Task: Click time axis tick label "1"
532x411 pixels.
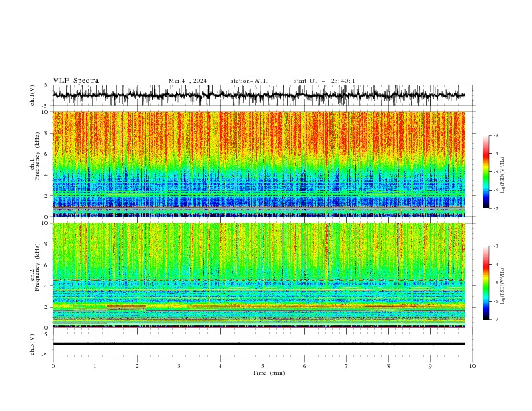Action: pos(95,366)
